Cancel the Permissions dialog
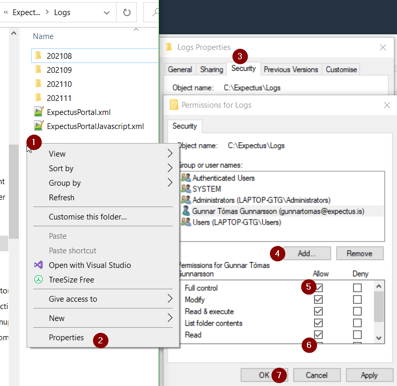 click(317, 375)
